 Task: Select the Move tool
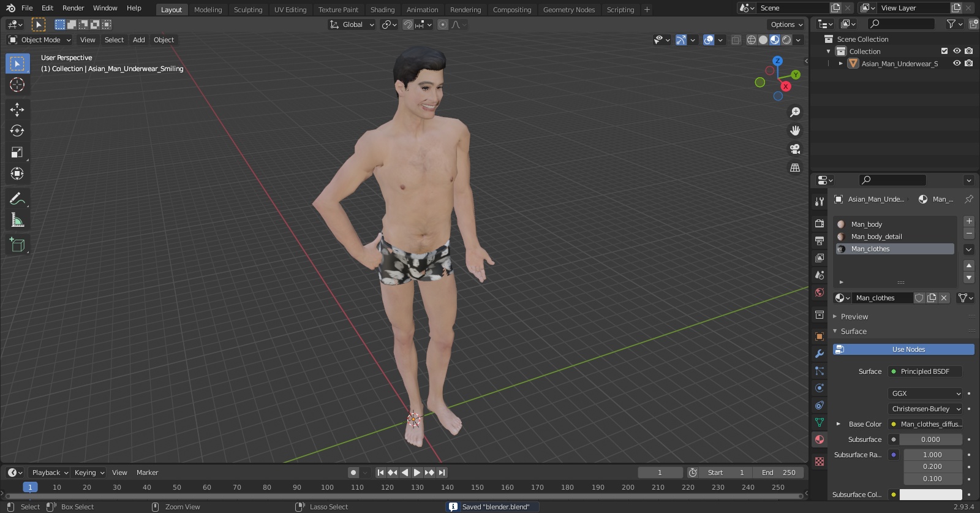(17, 110)
